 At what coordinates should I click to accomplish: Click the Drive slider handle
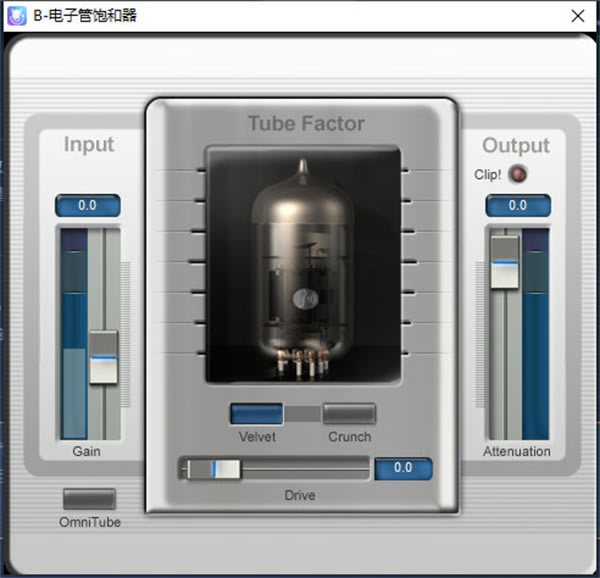(225, 468)
